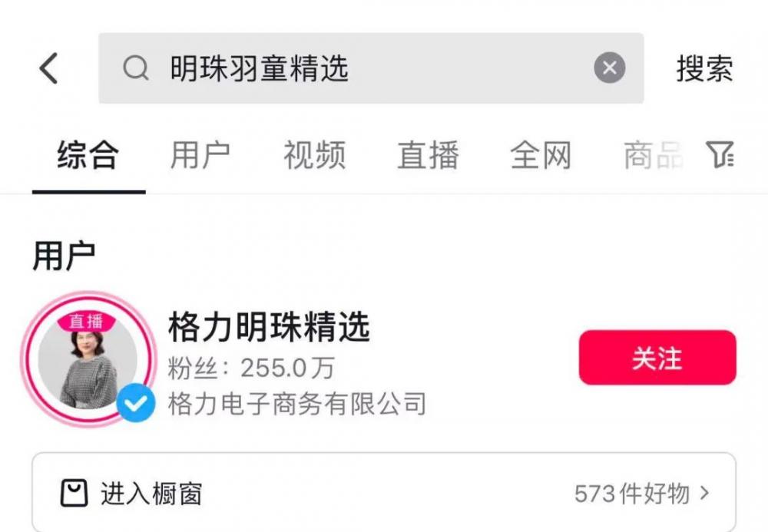Expand the 573件好物 chevron arrow

[704, 493]
